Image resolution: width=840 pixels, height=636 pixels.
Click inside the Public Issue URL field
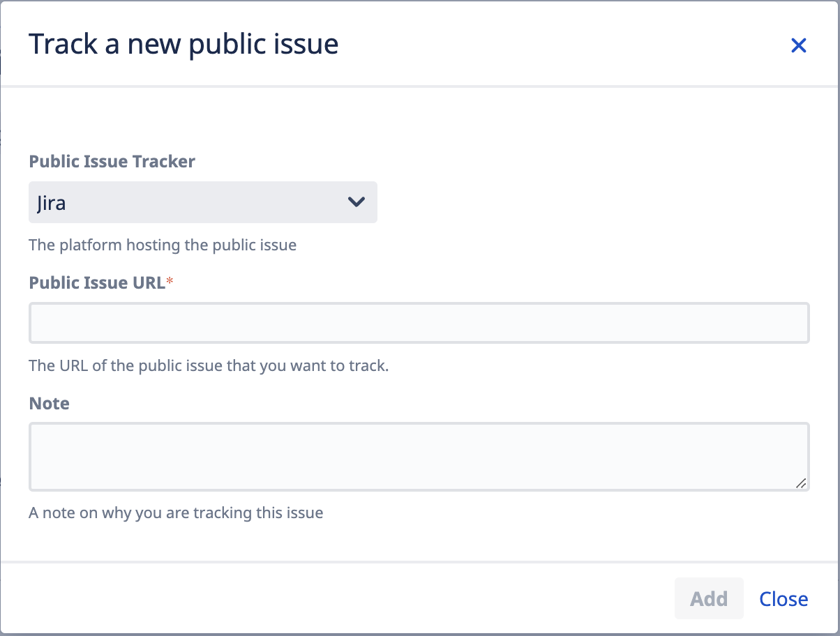419,322
